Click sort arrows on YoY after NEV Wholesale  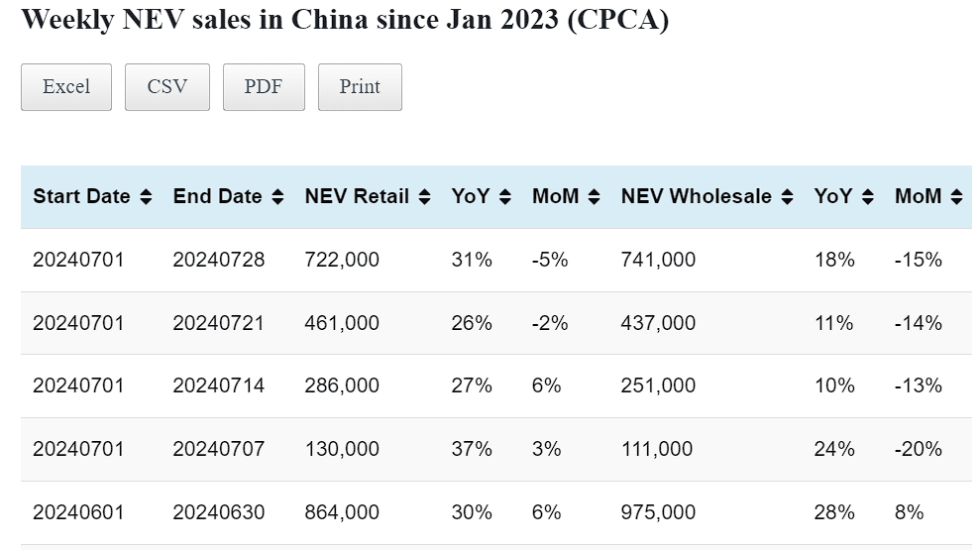pyautogui.click(x=868, y=197)
